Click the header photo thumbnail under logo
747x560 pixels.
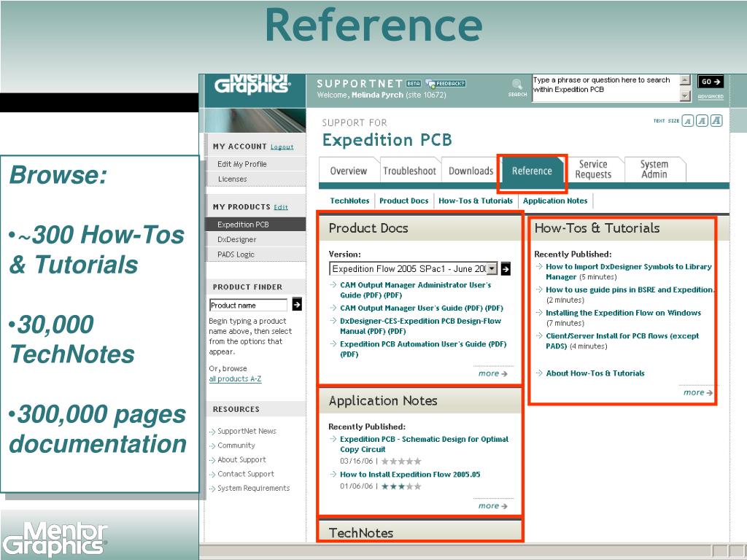[255, 120]
